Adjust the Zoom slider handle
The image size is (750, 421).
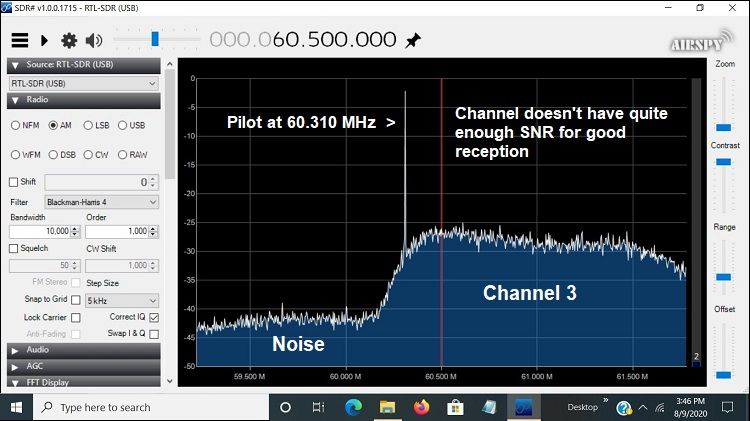pos(724,127)
